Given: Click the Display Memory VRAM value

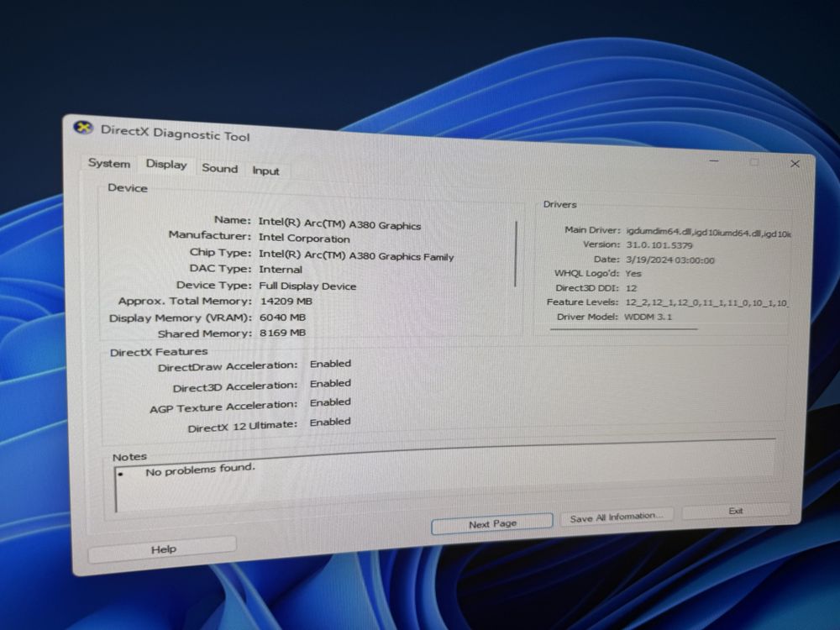Looking at the screenshot, I should pyautogui.click(x=282, y=318).
